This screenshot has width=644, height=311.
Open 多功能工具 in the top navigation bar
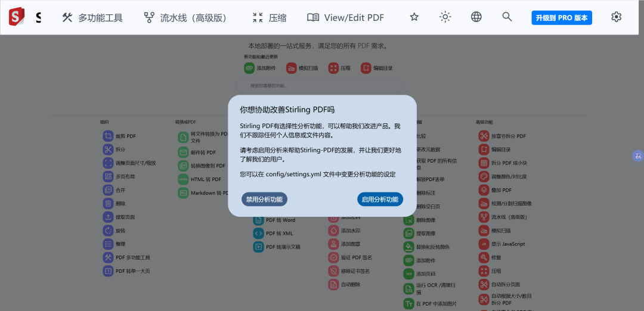click(92, 18)
